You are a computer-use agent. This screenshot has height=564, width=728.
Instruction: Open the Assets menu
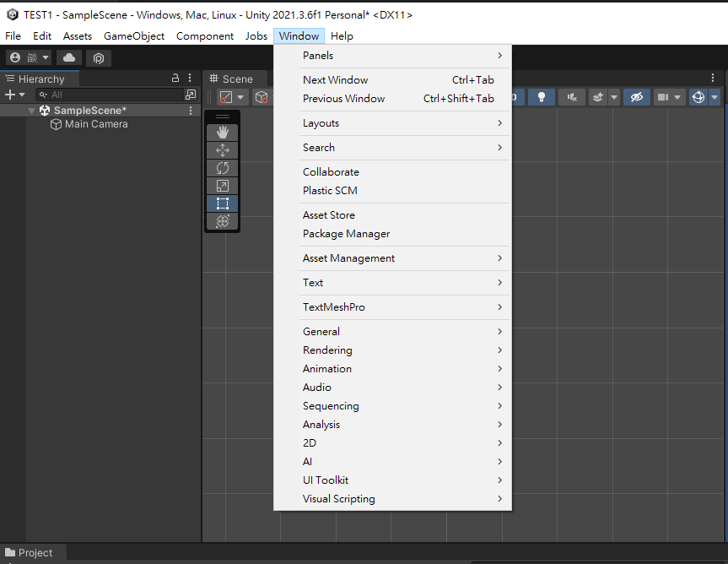pyautogui.click(x=78, y=35)
